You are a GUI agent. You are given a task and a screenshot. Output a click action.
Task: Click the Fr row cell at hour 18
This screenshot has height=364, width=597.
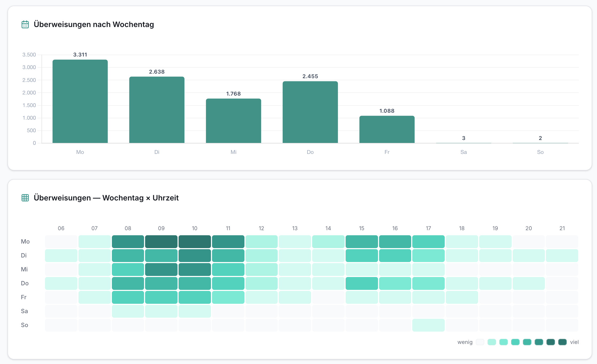coord(462,297)
